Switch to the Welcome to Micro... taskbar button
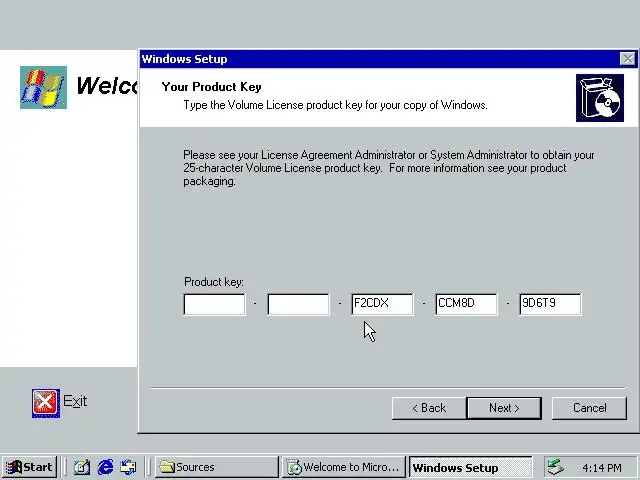Image resolution: width=640 pixels, height=480 pixels. click(343, 467)
